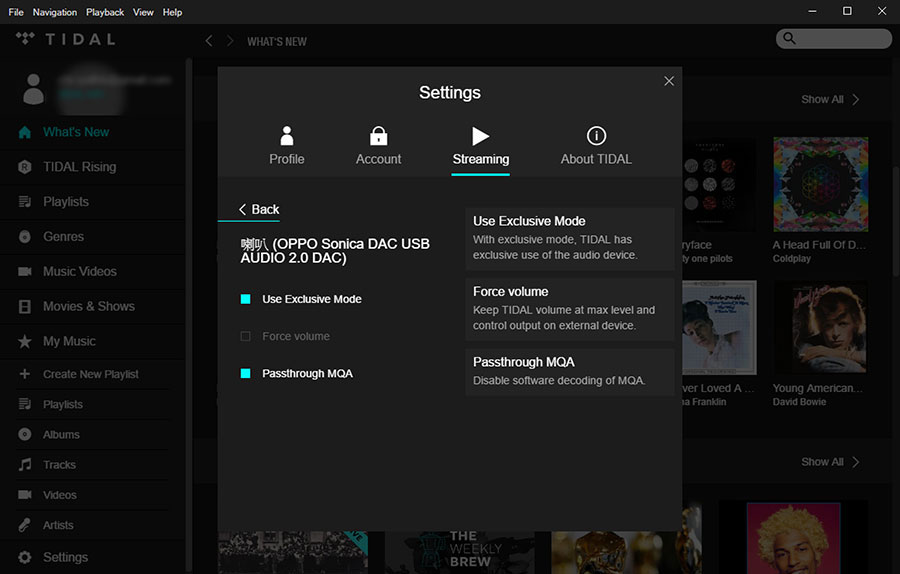The image size is (900, 574).
Task: Click the lower Show All chevron
Action: tap(856, 462)
